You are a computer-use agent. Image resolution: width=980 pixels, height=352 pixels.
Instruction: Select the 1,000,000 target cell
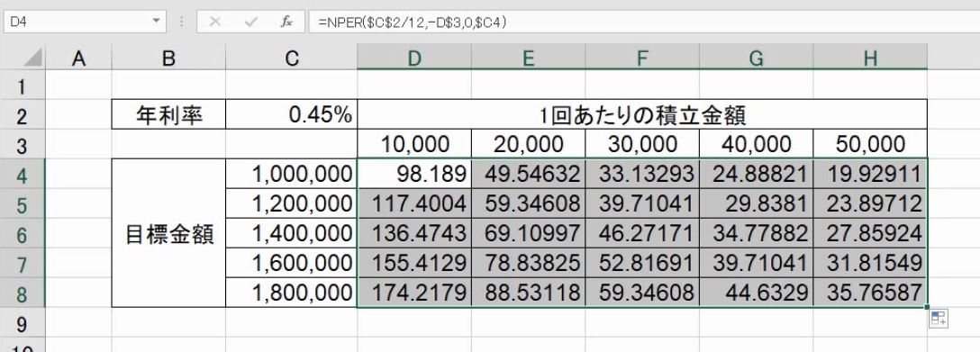292,174
